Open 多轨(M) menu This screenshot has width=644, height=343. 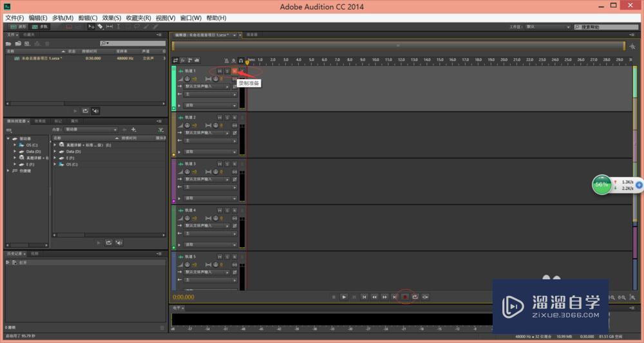[63, 18]
